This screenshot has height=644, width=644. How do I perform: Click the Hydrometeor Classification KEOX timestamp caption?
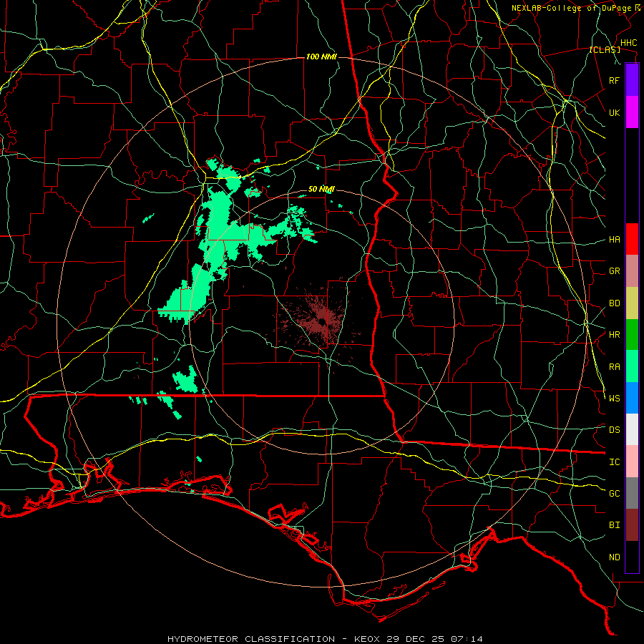(x=325, y=639)
